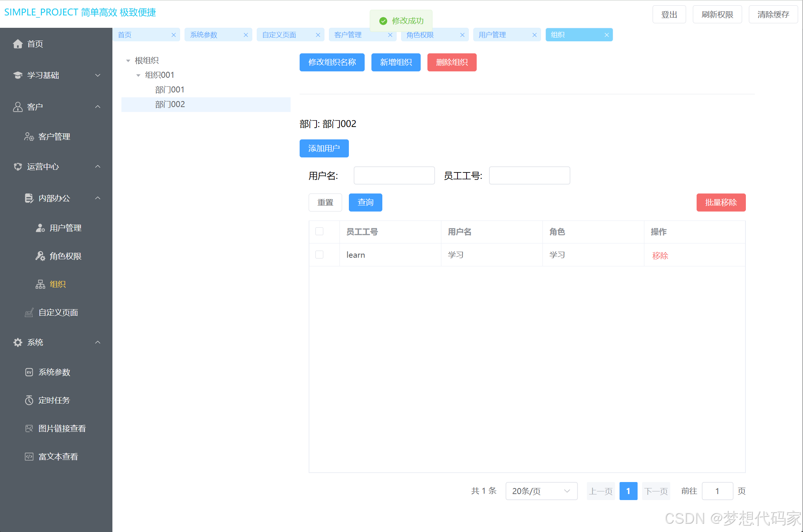This screenshot has height=532, width=803.
Task: Click the 用户名 input field
Action: [394, 175]
